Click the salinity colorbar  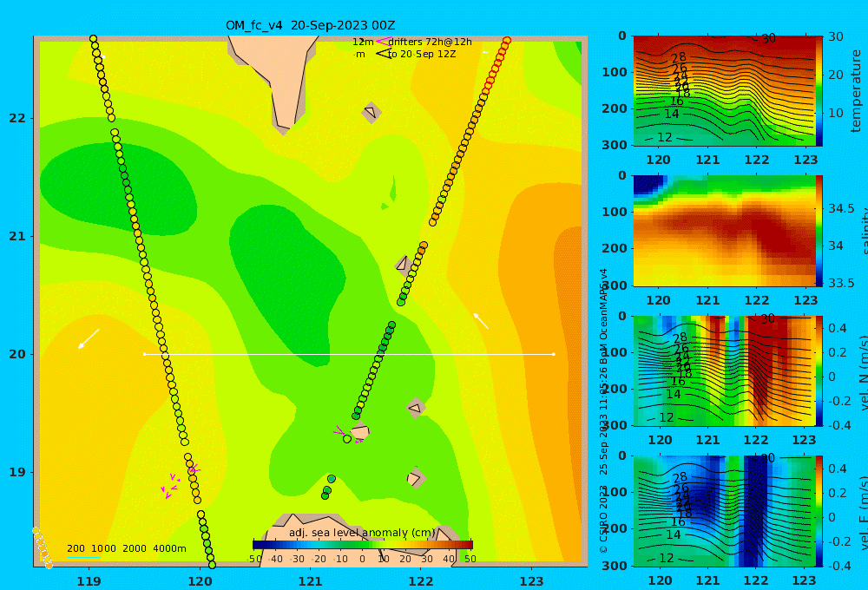(819, 231)
